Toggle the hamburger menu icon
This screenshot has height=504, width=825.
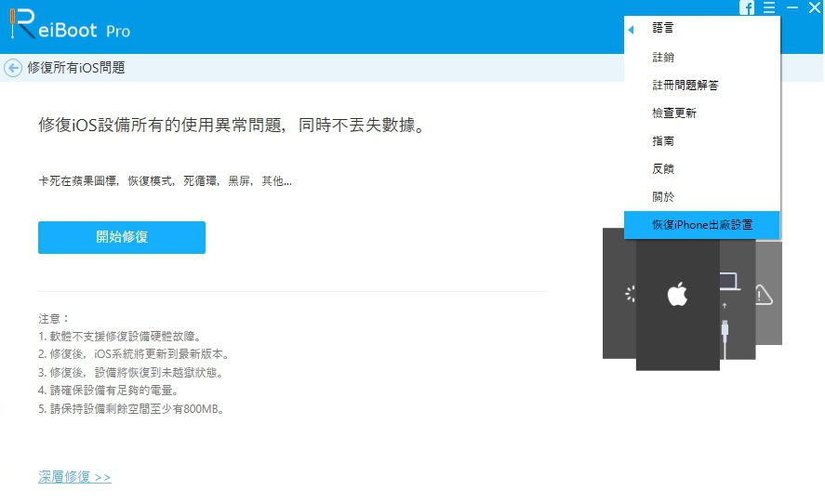(769, 7)
